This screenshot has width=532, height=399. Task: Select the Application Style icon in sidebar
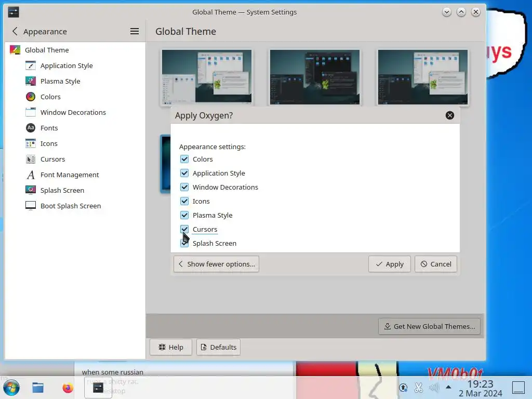pos(31,65)
